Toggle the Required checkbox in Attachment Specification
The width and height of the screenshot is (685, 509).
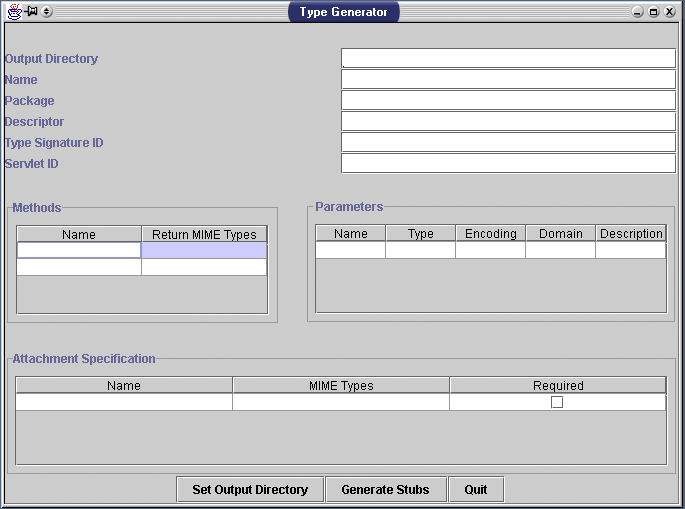(557, 402)
